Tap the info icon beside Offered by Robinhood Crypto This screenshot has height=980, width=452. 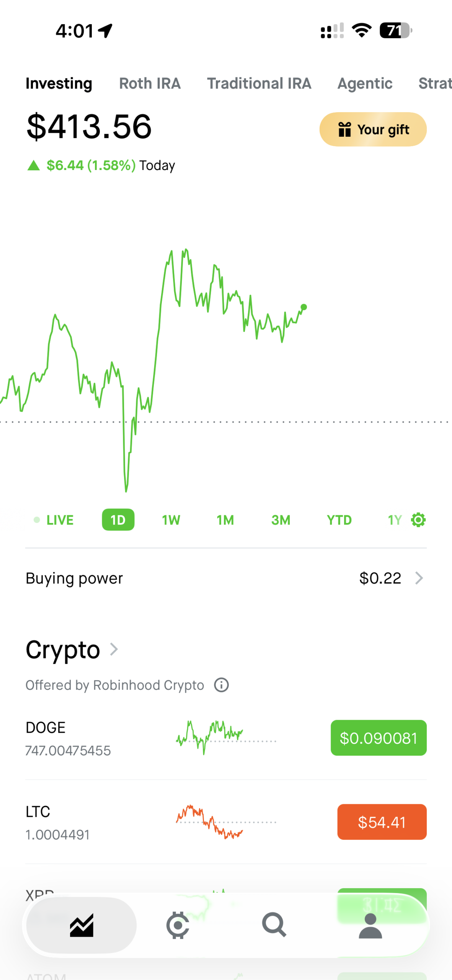[221, 685]
